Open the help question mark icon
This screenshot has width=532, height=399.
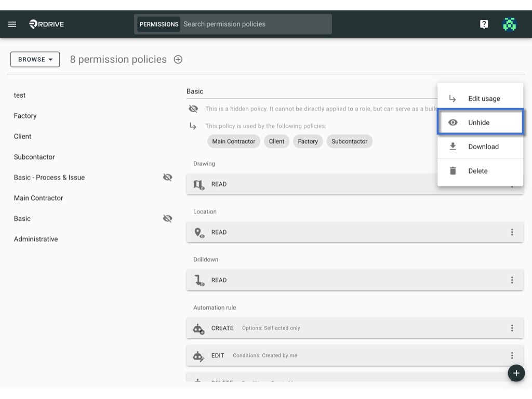point(484,24)
